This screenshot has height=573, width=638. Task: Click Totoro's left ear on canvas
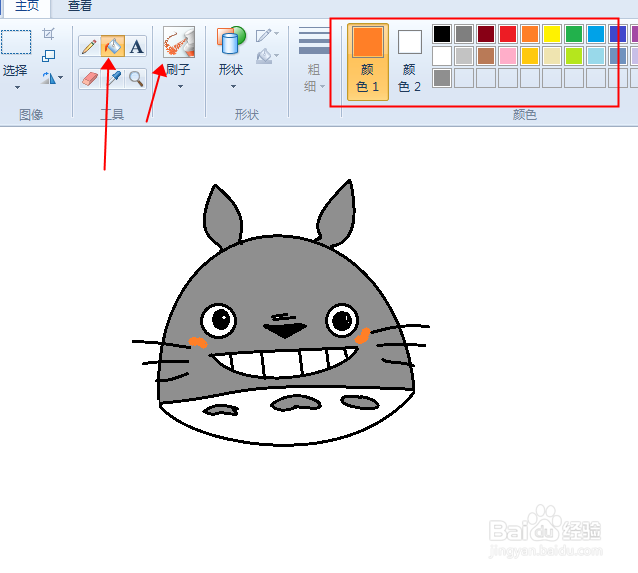222,216
